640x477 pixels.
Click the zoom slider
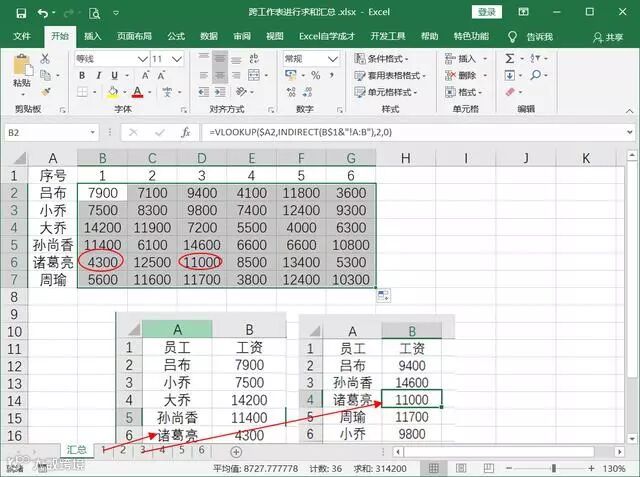click(x=553, y=468)
